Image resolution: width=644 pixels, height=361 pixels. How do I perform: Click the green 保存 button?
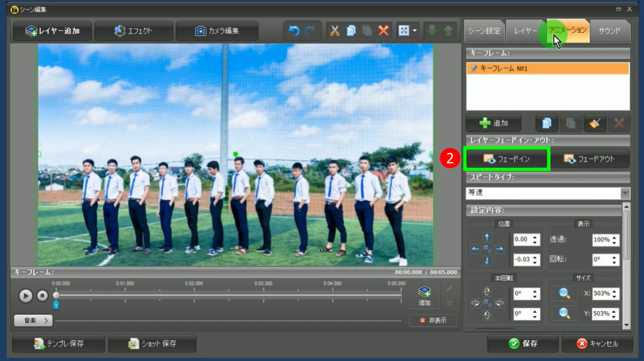(x=523, y=343)
